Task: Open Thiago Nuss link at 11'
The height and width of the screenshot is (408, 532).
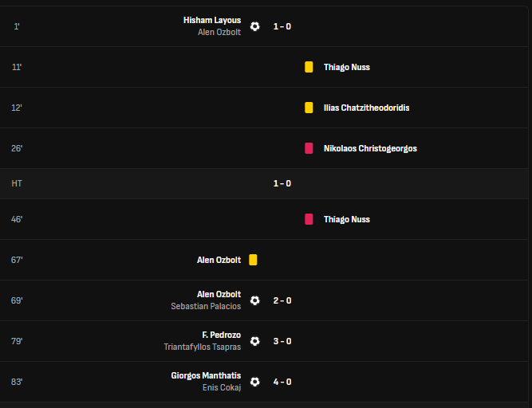Action: [x=347, y=67]
